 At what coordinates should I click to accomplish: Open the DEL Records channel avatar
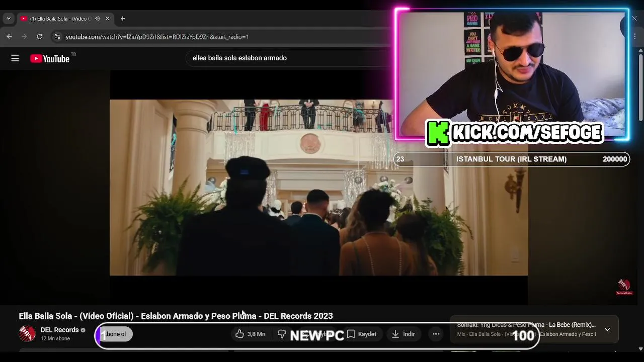tap(27, 334)
